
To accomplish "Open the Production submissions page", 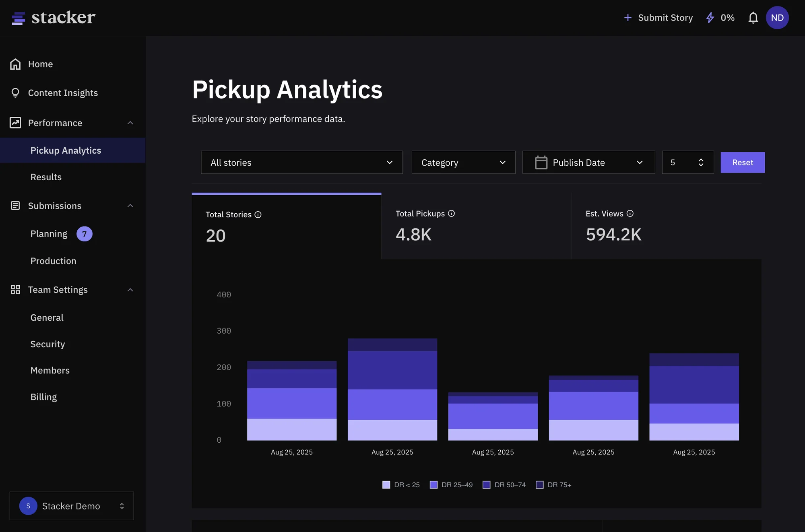I will (53, 261).
